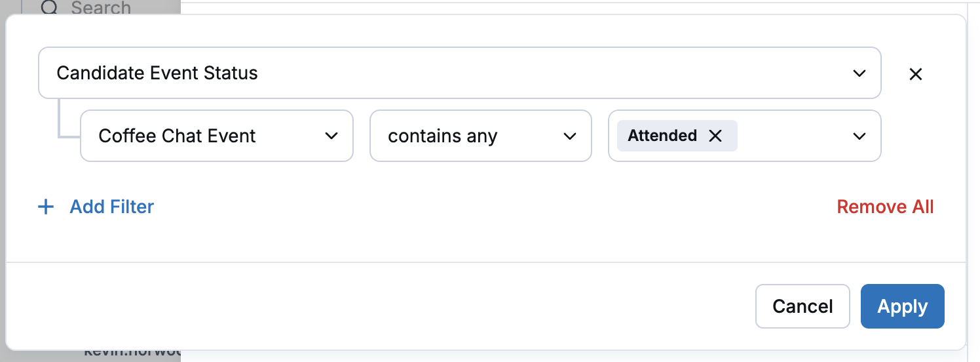Focus the Search field behind the dialog
Viewport: 980px width, 362px height.
100,8
